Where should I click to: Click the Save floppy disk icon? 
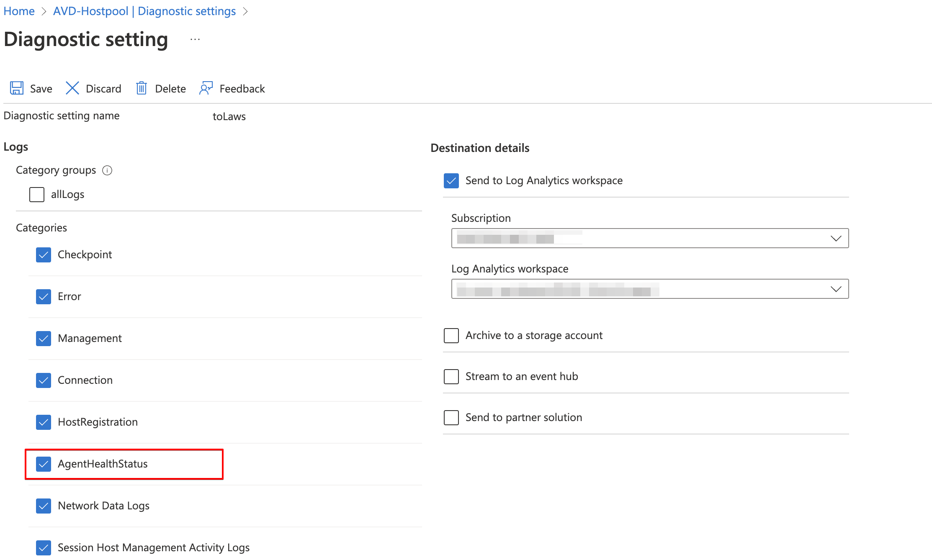[x=17, y=88]
